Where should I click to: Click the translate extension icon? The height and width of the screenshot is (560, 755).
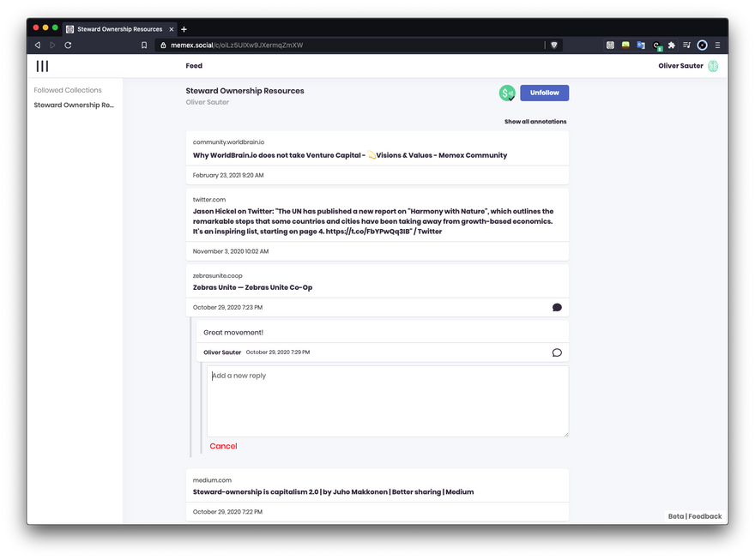(640, 45)
